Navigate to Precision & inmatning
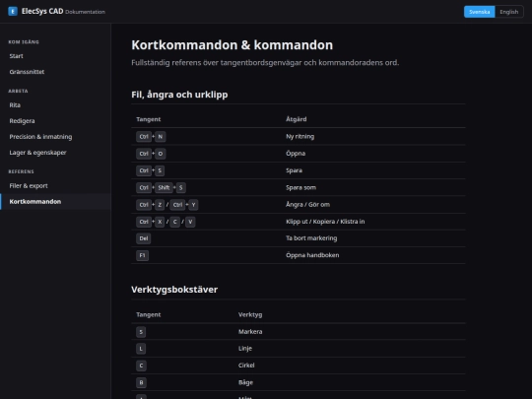532x399 pixels. pyautogui.click(x=55, y=137)
